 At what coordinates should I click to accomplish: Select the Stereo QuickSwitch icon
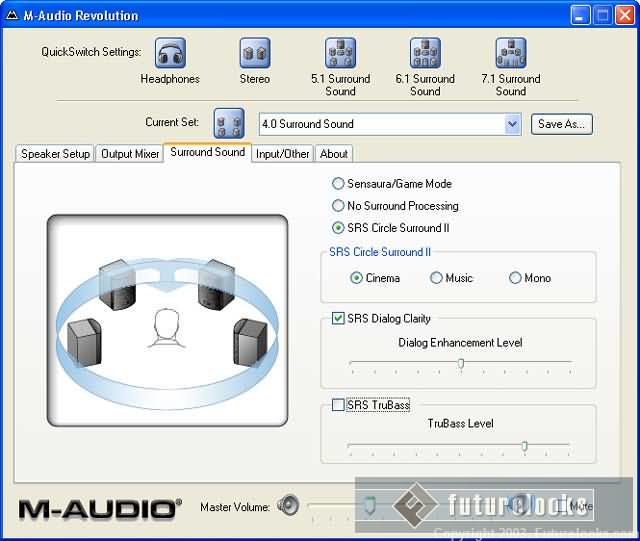[255, 53]
